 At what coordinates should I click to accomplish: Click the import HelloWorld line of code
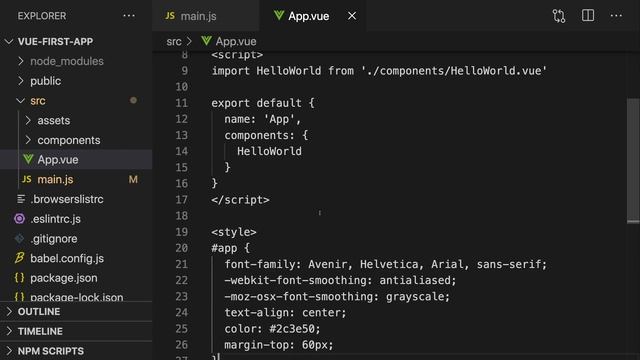point(379,71)
